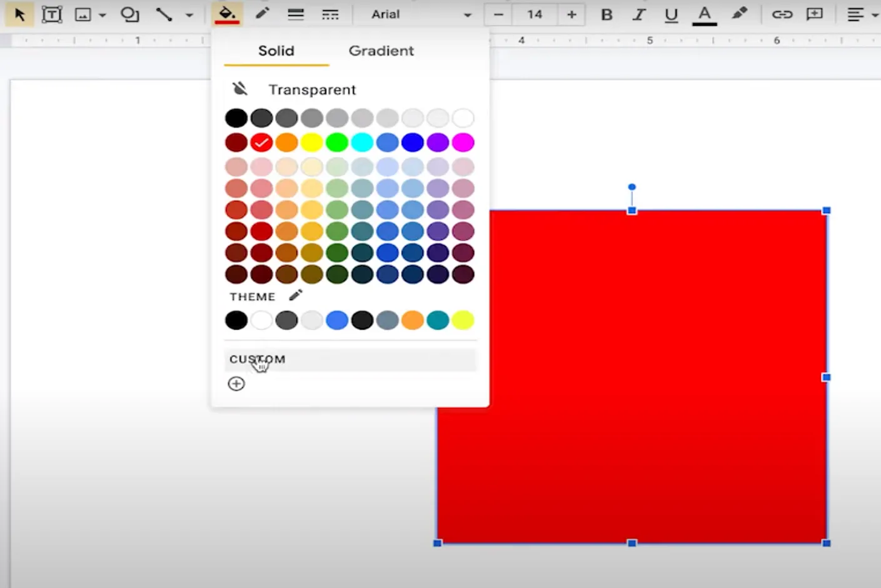The image size is (881, 588).
Task: Toggle italic formatting
Action: [x=638, y=14]
